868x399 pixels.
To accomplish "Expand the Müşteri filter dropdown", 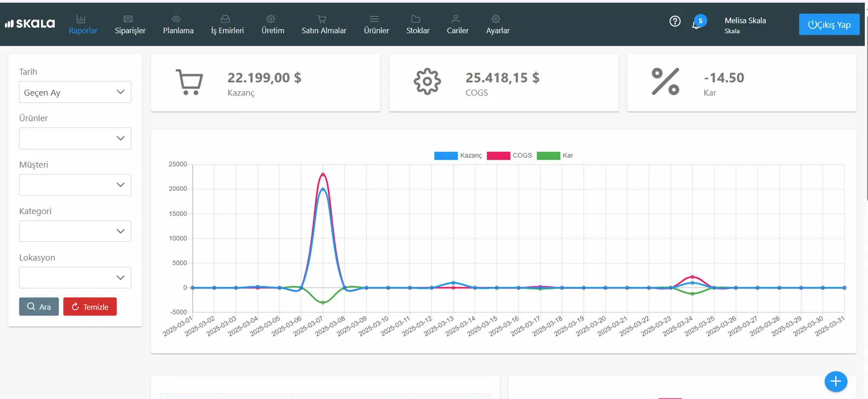I will 75,185.
